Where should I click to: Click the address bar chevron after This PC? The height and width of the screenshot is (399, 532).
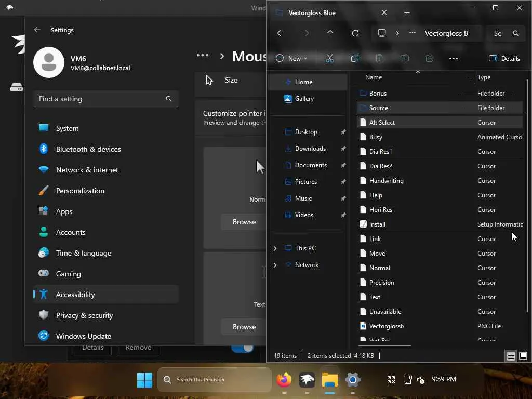point(397,33)
